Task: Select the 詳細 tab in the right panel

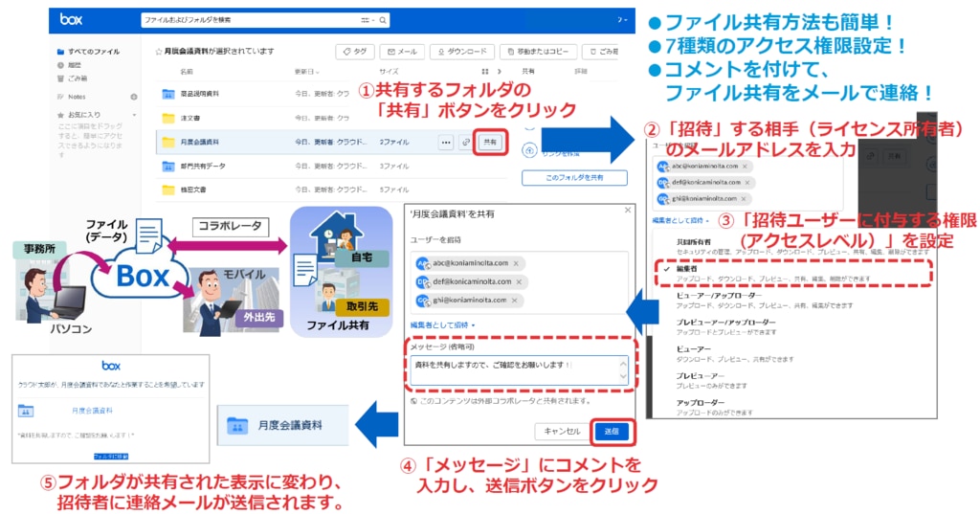Action: [581, 71]
